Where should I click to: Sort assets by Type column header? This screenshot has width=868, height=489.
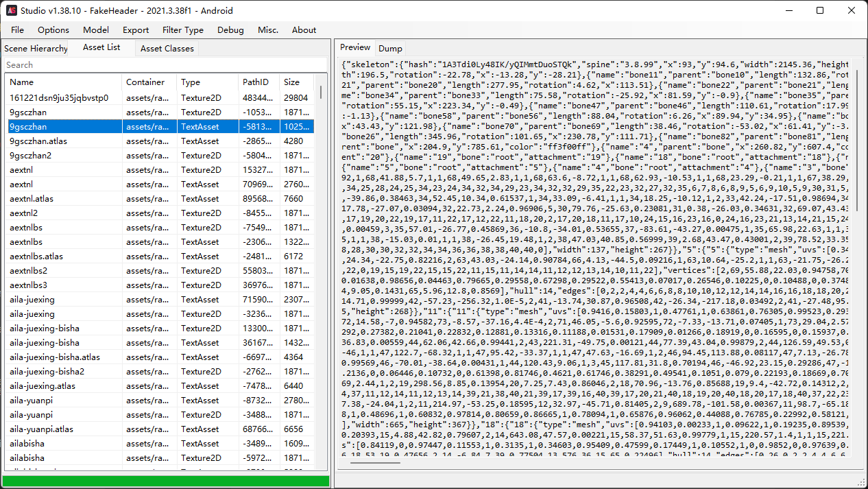(208, 82)
